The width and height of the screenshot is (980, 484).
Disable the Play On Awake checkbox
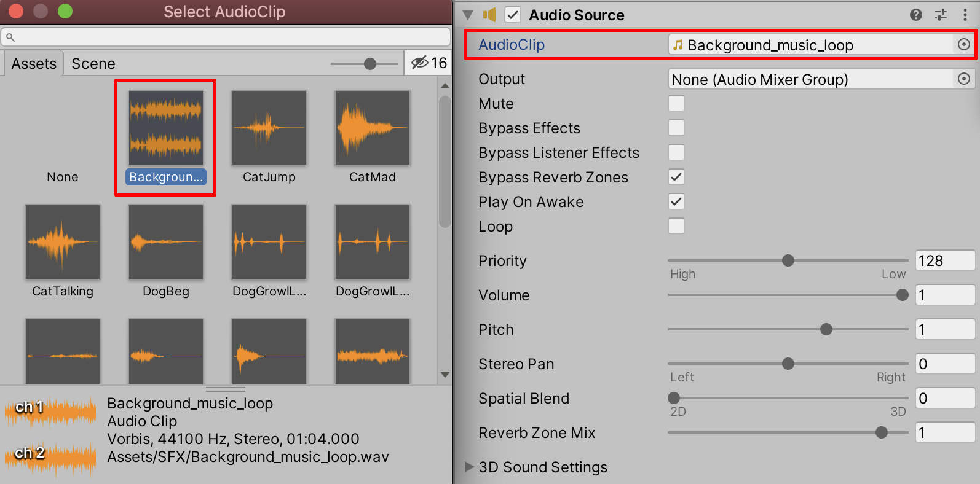point(676,201)
